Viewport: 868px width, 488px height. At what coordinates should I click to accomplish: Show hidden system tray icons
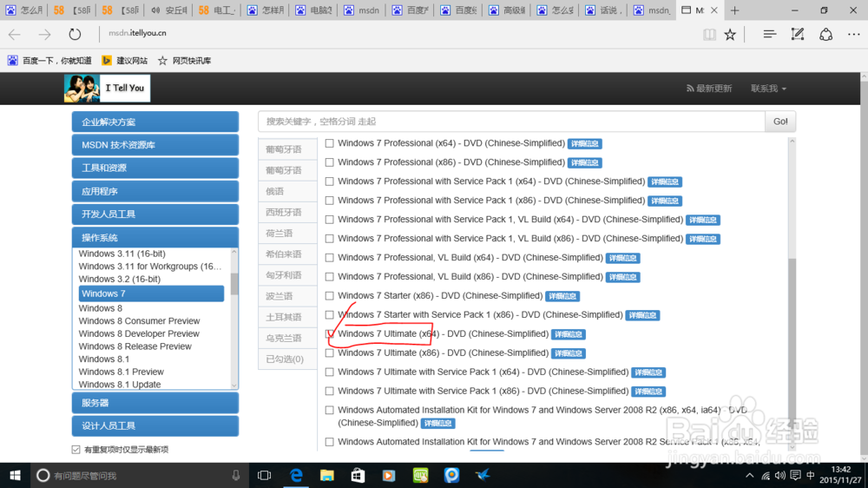(x=750, y=475)
